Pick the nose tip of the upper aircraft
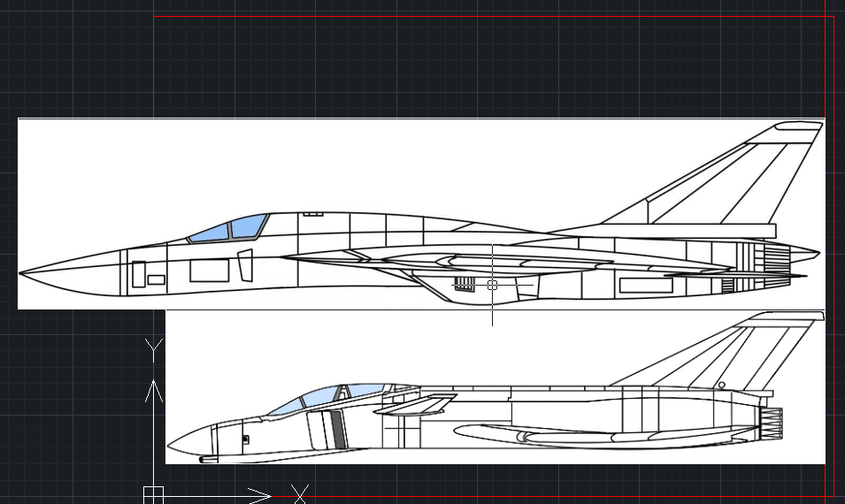Viewport: 845px width, 504px height. point(21,272)
